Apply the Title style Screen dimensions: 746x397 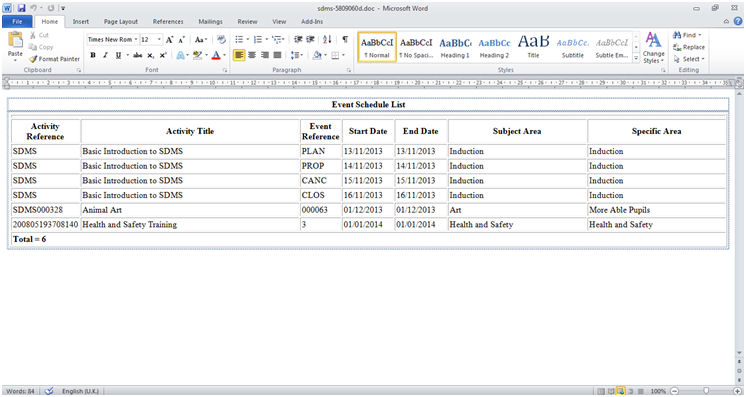click(533, 48)
